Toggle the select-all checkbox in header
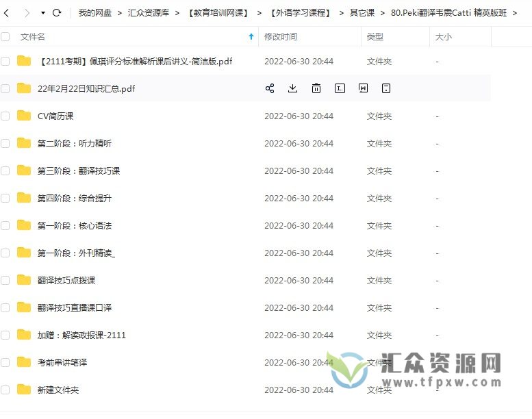Viewport: 532px width, 419px height. click(5, 37)
